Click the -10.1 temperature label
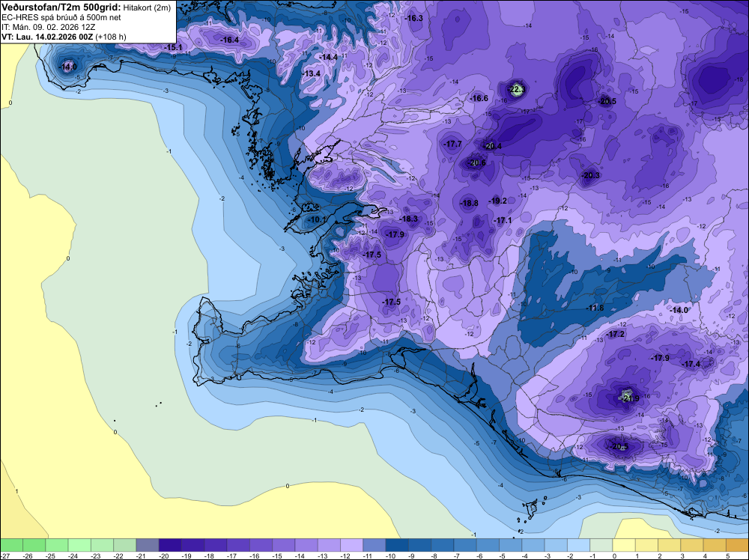 click(x=316, y=219)
